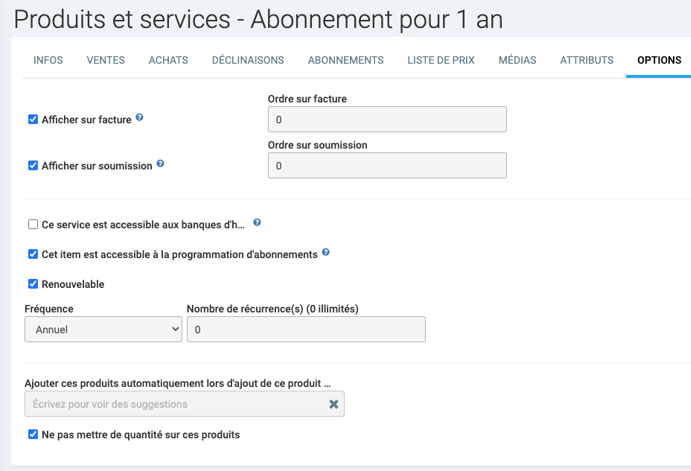691x471 pixels.
Task: Clear the product suggestions field with X
Action: point(334,405)
